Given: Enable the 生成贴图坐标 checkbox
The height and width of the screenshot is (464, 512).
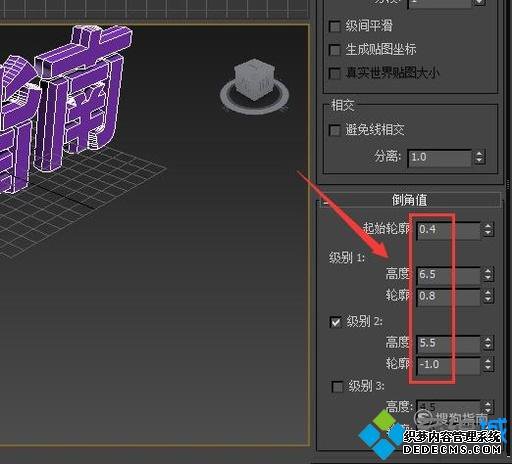Looking at the screenshot, I should 335,50.
